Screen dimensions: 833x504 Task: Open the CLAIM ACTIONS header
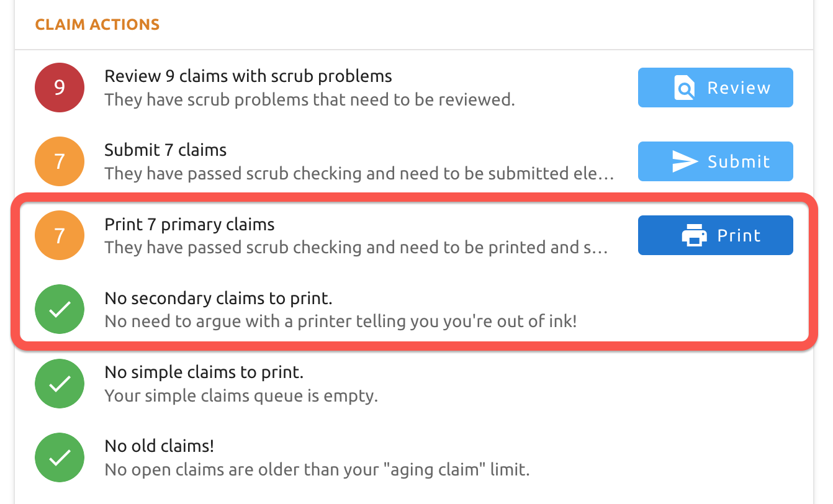tap(97, 24)
